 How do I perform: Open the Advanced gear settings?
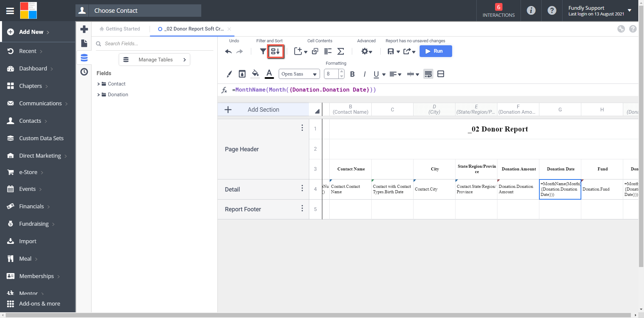click(367, 51)
